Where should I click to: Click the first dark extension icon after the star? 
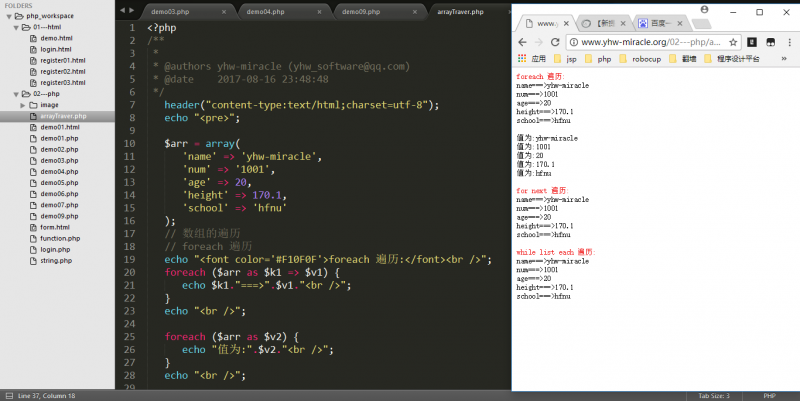(x=752, y=42)
